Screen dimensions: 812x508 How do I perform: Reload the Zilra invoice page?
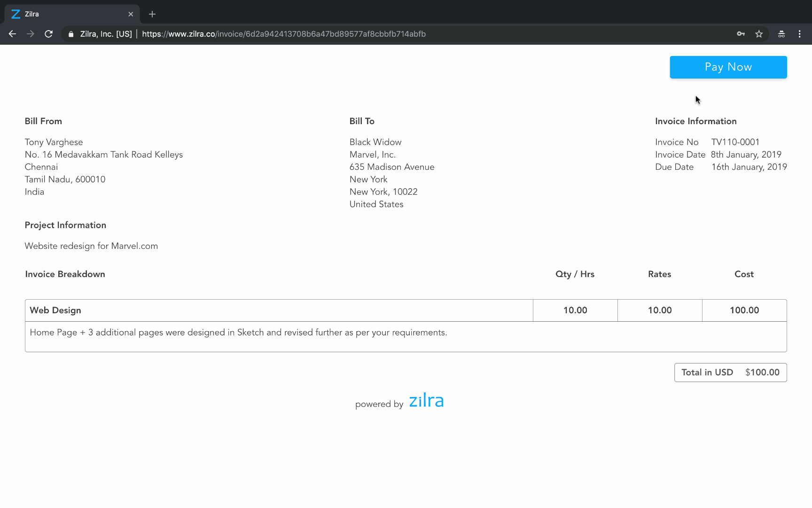point(48,34)
